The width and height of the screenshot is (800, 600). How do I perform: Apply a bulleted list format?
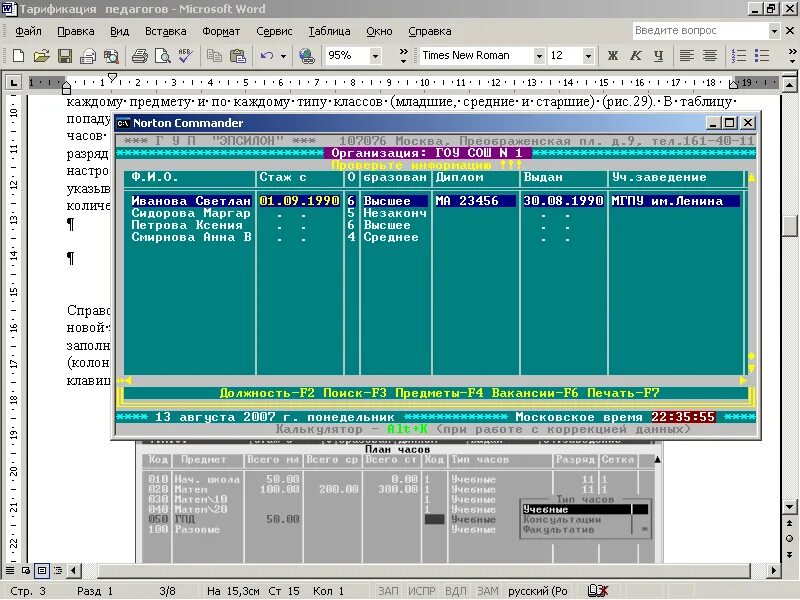point(762,56)
